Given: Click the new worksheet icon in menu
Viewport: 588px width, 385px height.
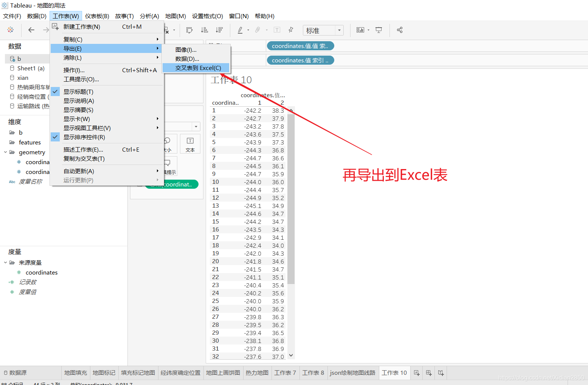Looking at the screenshot, I should pyautogui.click(x=55, y=26).
